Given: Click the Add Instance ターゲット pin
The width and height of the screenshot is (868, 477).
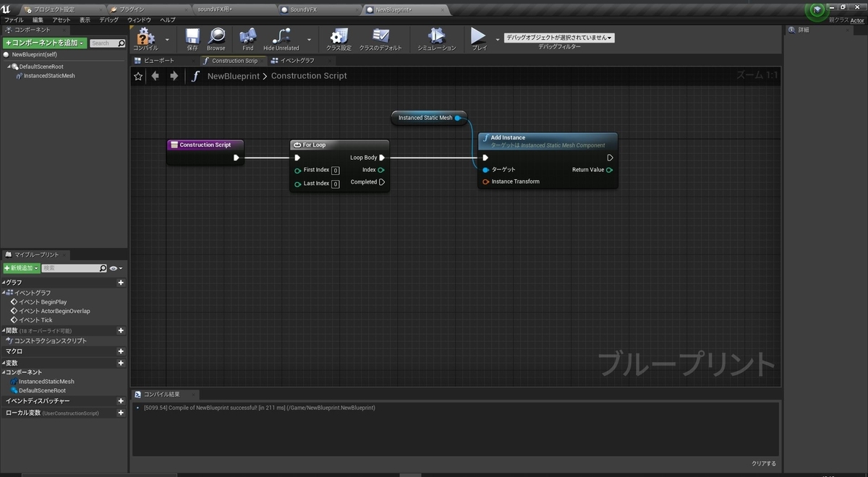Looking at the screenshot, I should coord(485,170).
